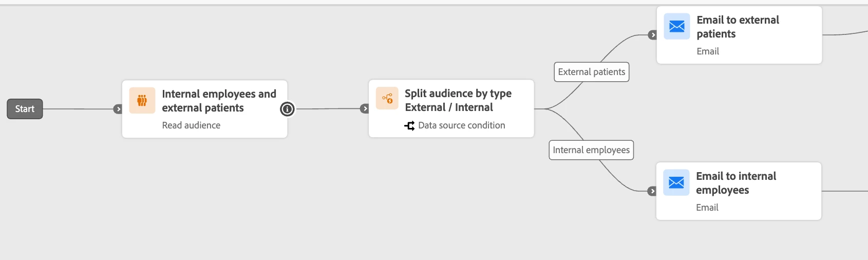
Task: Click arrow connector entering Split audience node
Action: coord(365,109)
